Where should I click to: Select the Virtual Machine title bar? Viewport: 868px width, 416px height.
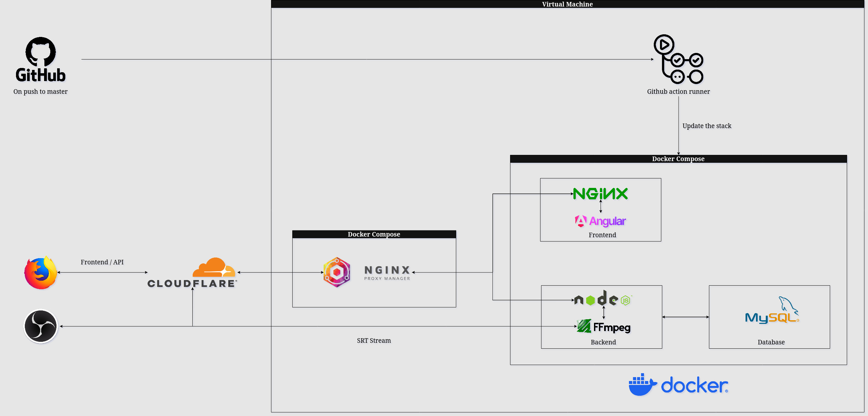(x=568, y=4)
